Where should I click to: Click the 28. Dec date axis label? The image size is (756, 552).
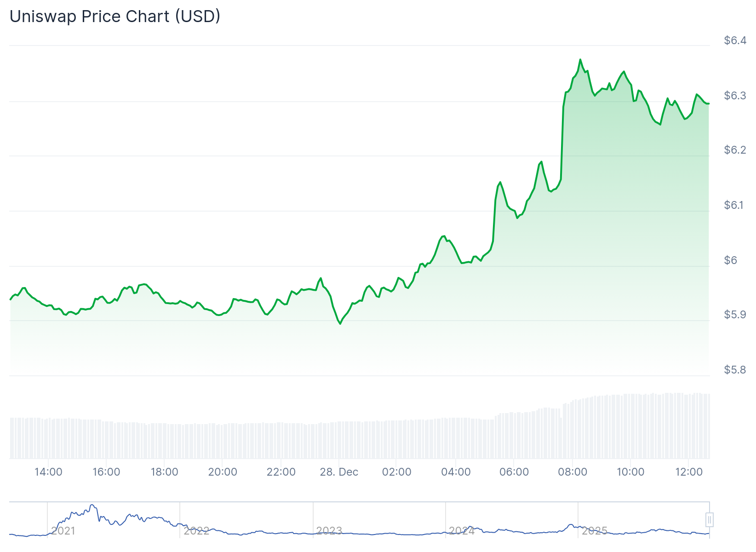coord(339,472)
